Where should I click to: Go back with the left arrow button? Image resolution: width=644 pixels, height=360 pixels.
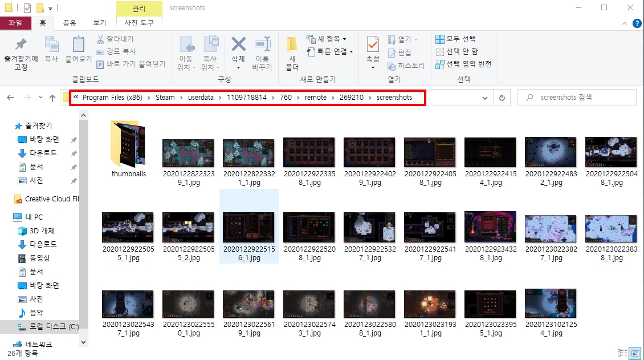click(x=10, y=98)
